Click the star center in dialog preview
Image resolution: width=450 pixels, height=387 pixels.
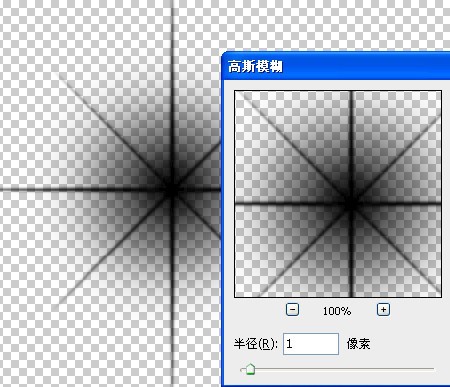pyautogui.click(x=350, y=203)
